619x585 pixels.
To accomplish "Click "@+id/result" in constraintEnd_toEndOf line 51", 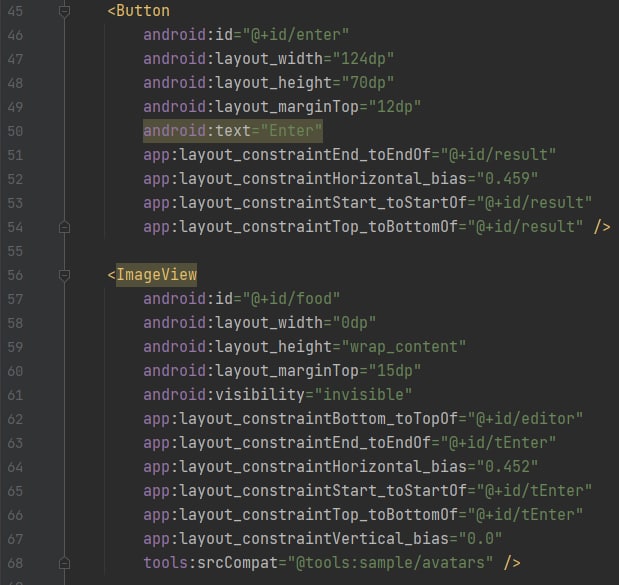I will click(498, 155).
